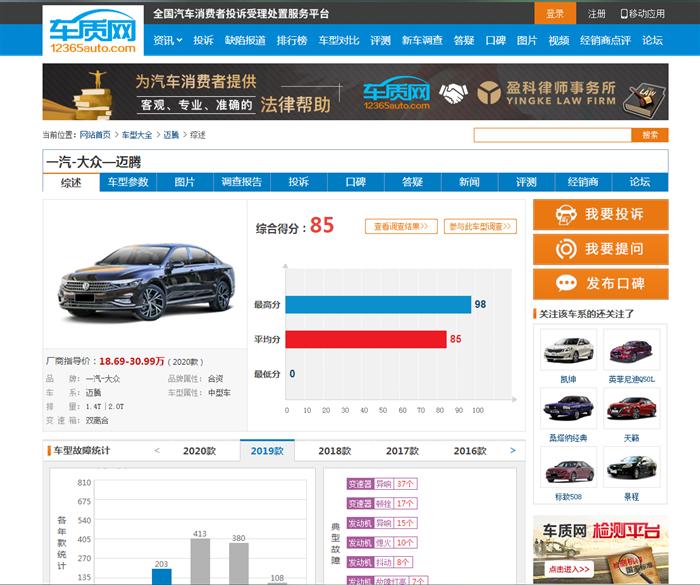Click the question icon on 我要提问
The image size is (700, 585).
(x=566, y=249)
